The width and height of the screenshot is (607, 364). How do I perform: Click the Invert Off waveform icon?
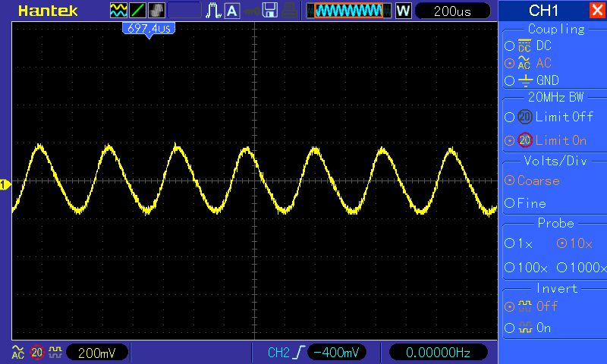tap(525, 306)
